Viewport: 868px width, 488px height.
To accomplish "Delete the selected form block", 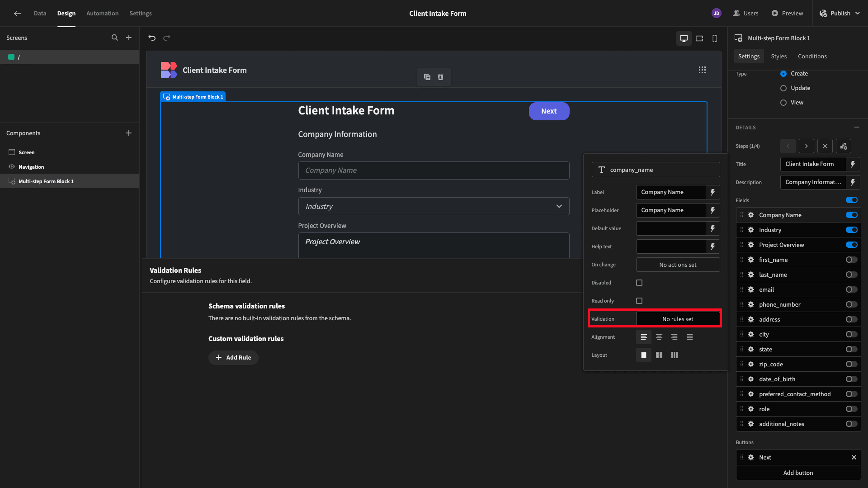I will (x=441, y=77).
